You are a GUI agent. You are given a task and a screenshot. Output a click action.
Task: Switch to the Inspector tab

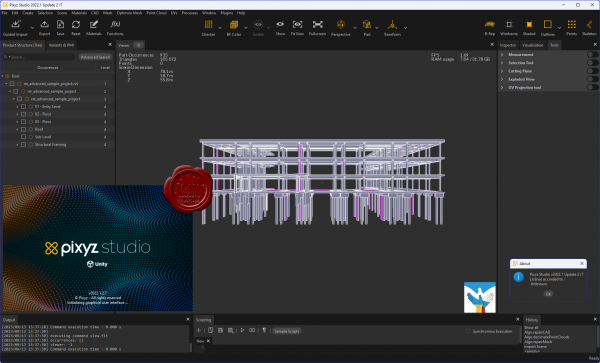508,45
